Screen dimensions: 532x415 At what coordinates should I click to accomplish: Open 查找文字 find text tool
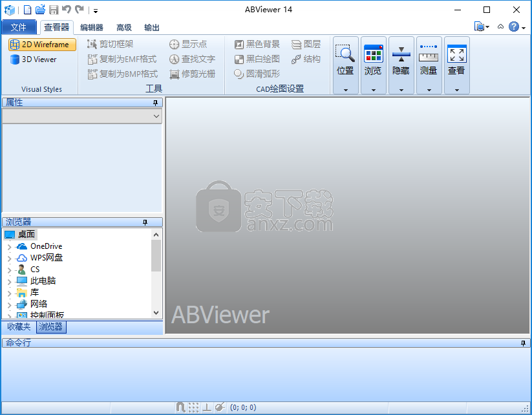click(192, 59)
